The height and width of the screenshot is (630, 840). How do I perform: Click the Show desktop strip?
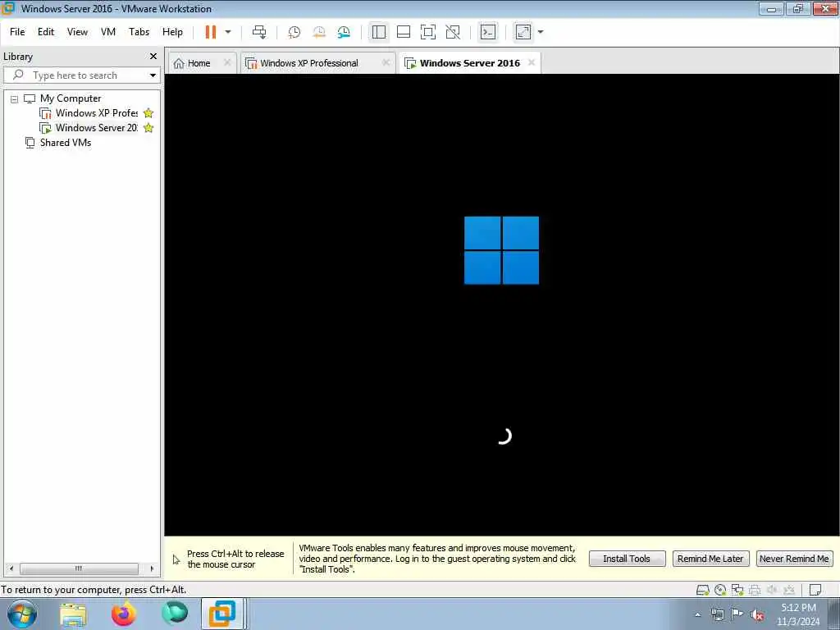coord(834,614)
